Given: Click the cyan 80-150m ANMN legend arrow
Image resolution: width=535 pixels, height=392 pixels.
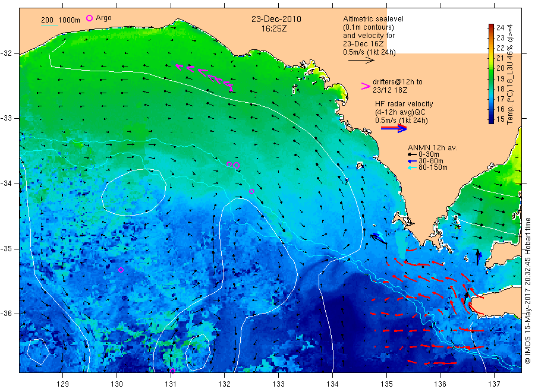Looking at the screenshot, I should [412, 167].
